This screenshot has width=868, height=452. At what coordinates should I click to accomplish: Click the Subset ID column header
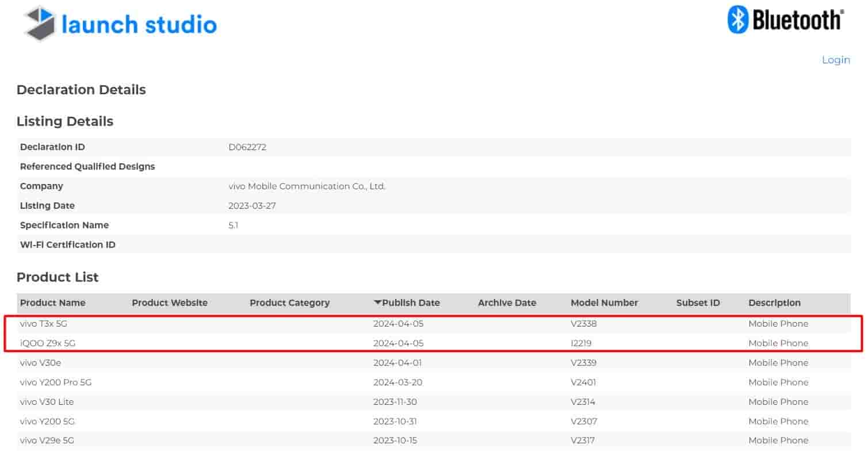click(698, 302)
